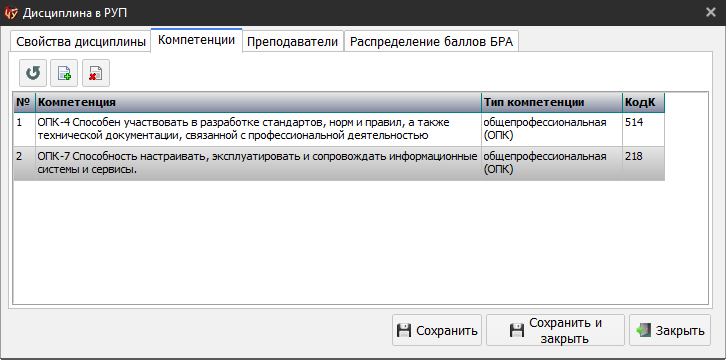Click the № column header

[25, 102]
